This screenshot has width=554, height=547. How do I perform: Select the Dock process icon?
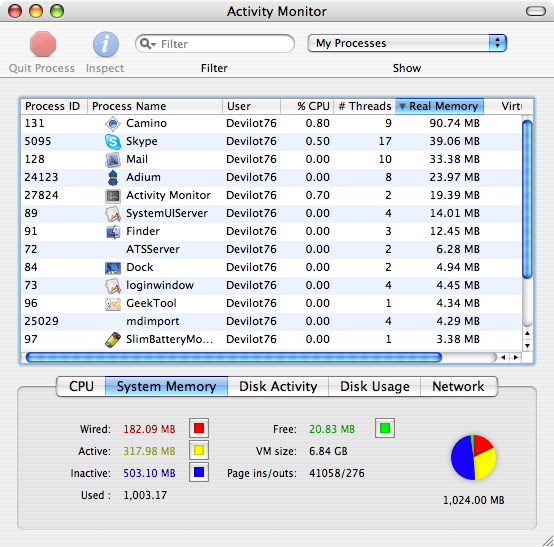coord(113,268)
